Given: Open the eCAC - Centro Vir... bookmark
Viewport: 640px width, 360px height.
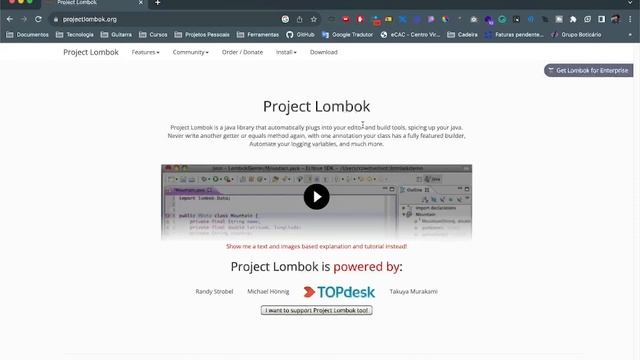Looking at the screenshot, I should click(x=410, y=35).
